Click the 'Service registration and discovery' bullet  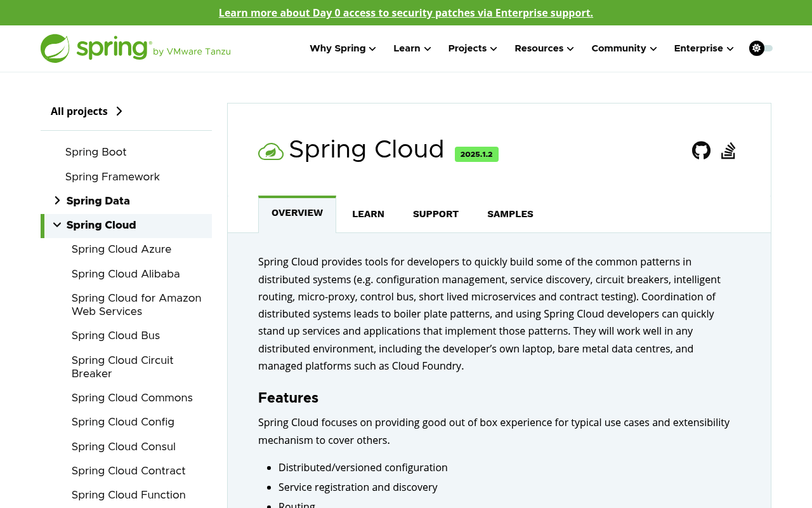click(x=358, y=487)
